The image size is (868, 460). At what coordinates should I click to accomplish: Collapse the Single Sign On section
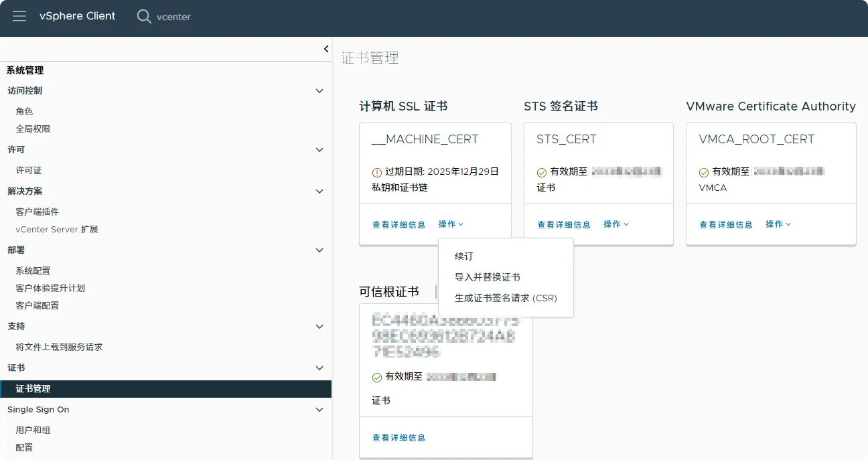point(319,410)
